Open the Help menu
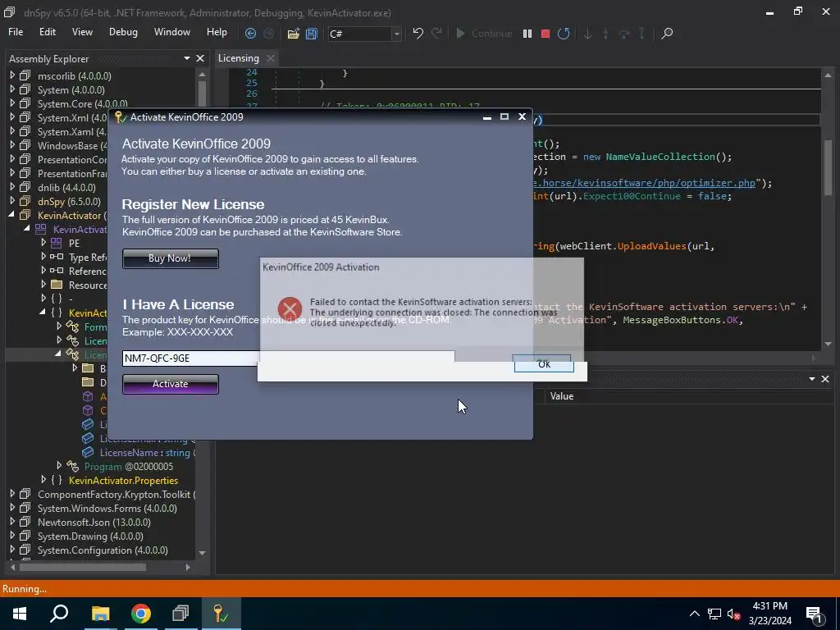The width and height of the screenshot is (840, 630). (217, 32)
